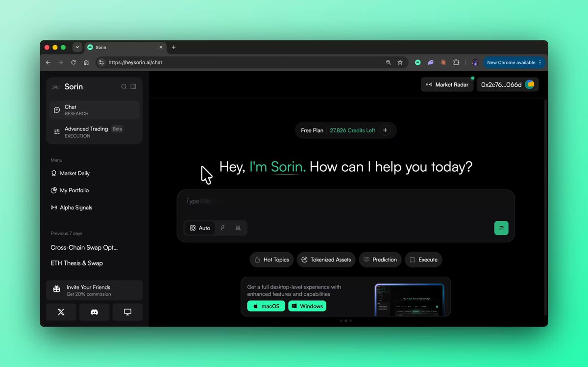This screenshot has height=367, width=588.
Task: Select the Sorin browser tab
Action: (x=125, y=47)
